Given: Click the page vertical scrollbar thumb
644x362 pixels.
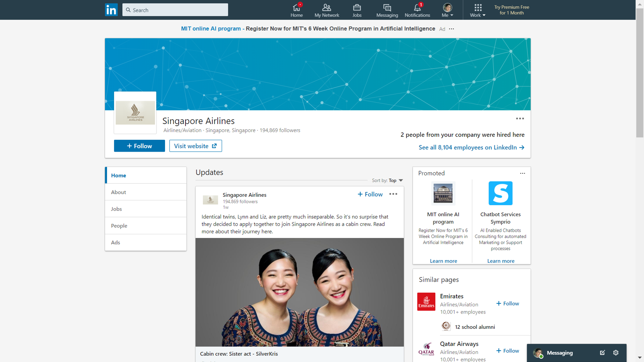Looking at the screenshot, I should [x=640, y=73].
